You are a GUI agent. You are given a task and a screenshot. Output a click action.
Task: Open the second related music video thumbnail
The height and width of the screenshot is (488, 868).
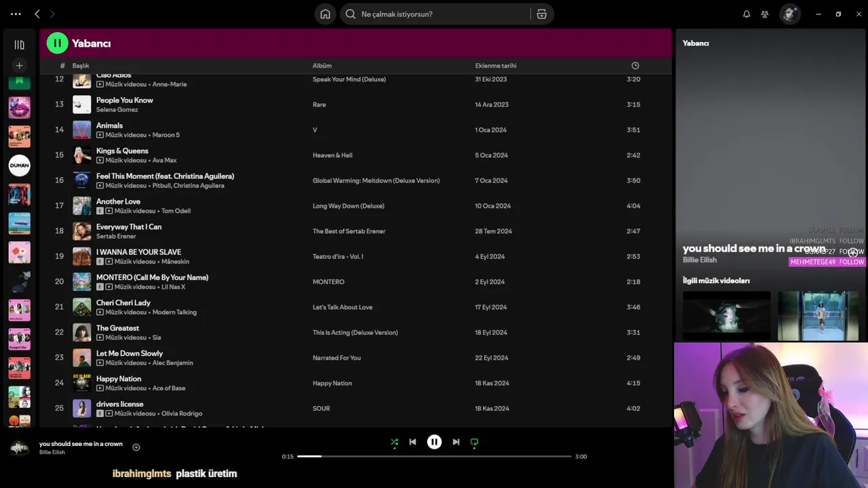(818, 316)
